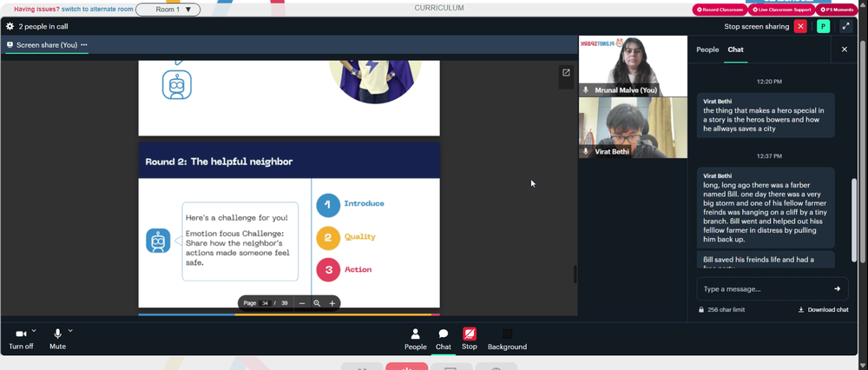Click the 2 people in call label
Screen dimensions: 868x370
pos(43,26)
